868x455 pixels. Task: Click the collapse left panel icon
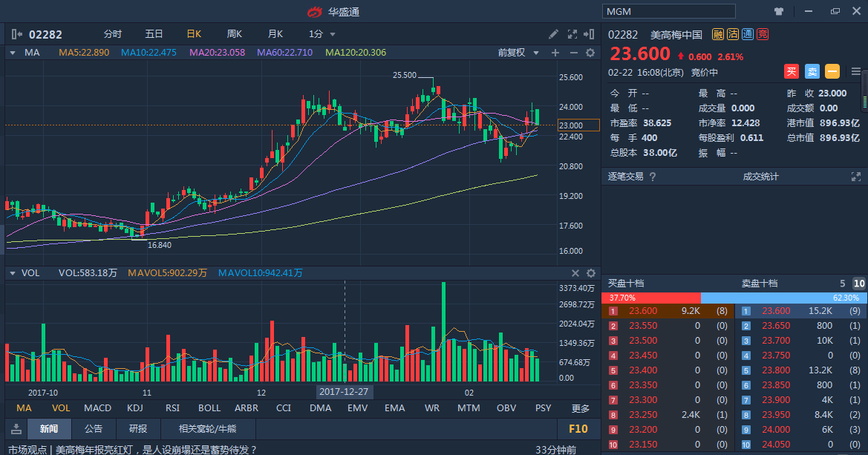point(16,34)
